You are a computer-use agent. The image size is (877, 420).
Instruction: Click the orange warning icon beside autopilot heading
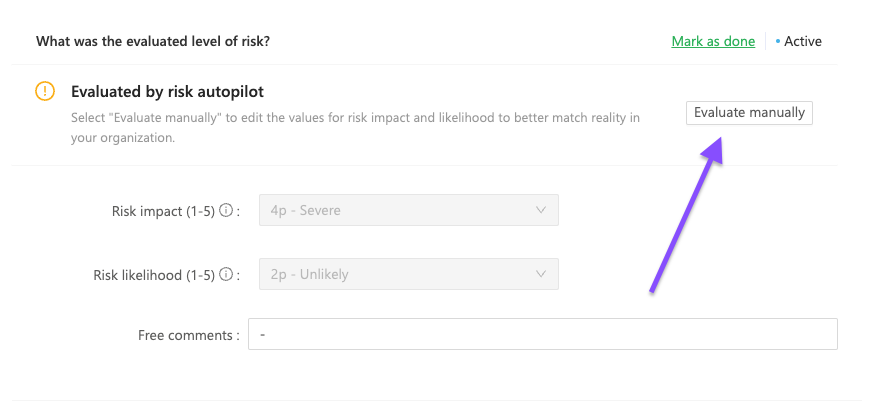point(45,91)
